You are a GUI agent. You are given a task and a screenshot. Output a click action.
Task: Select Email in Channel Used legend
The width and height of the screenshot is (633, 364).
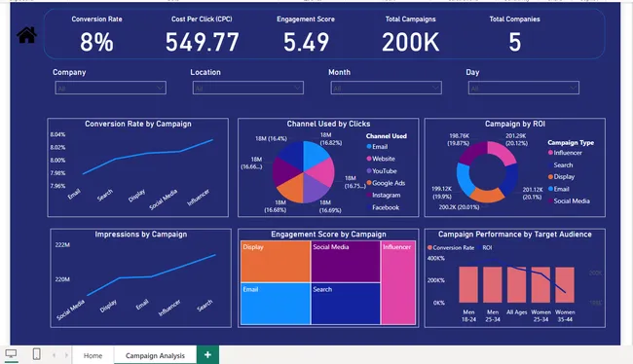click(377, 147)
